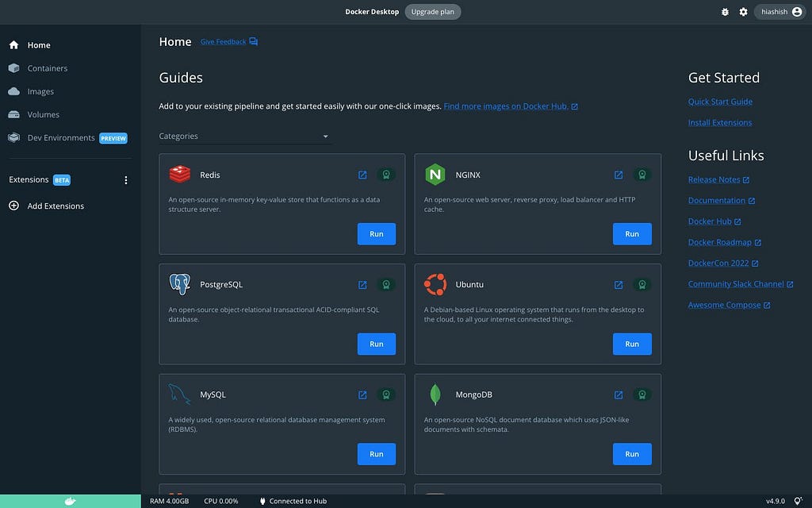This screenshot has width=812, height=508.
Task: Run the MongoDB image
Action: point(632,453)
